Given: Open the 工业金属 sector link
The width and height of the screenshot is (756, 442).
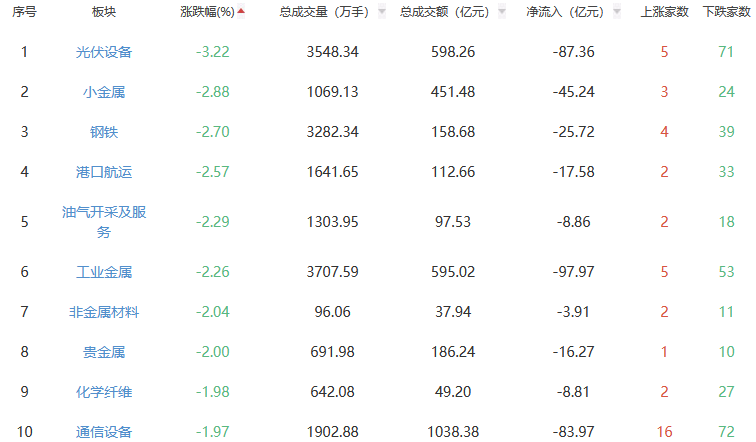Looking at the screenshot, I should [103, 272].
